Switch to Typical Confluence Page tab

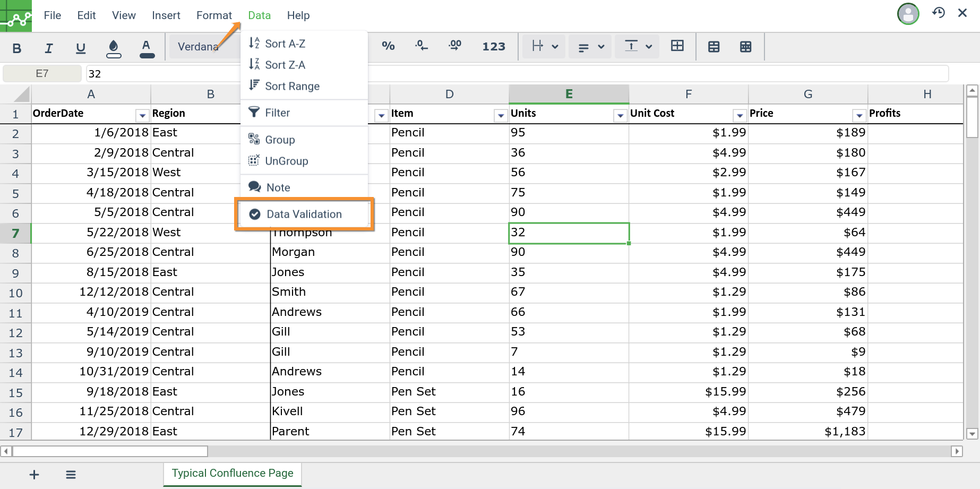(233, 473)
